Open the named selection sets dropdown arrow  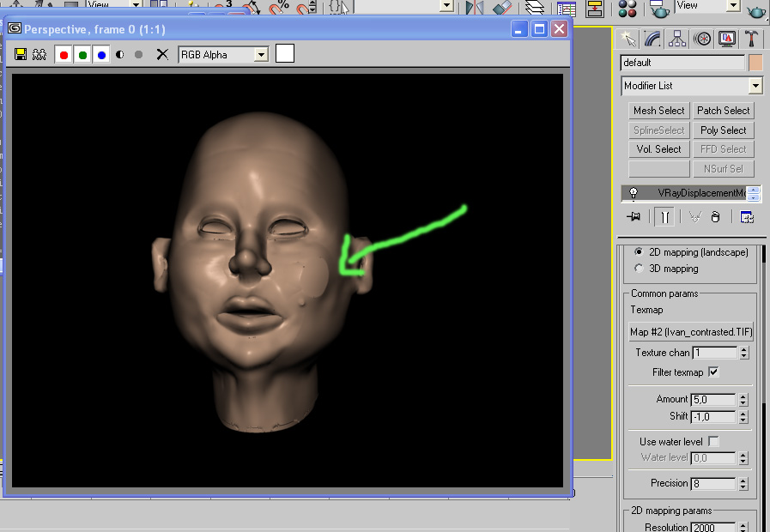coord(446,5)
